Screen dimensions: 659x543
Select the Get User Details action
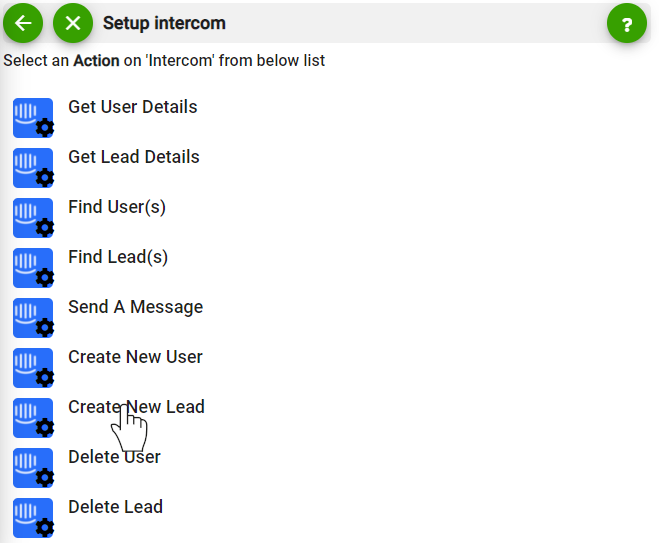(133, 107)
